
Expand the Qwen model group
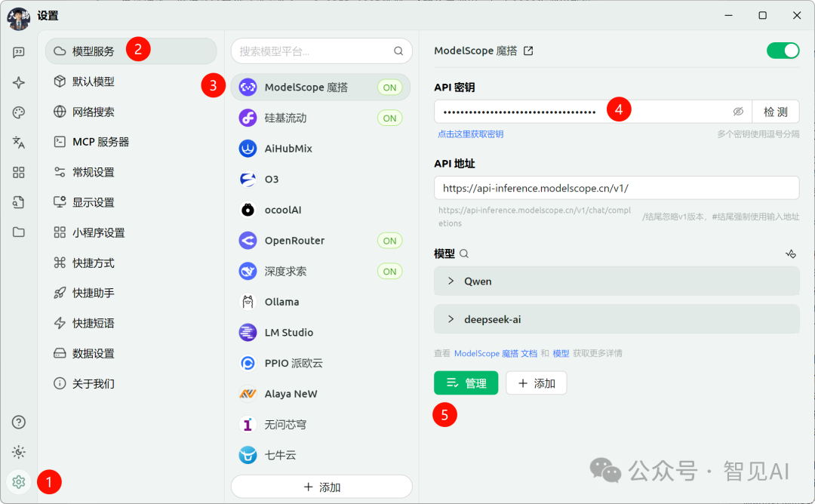click(x=617, y=281)
